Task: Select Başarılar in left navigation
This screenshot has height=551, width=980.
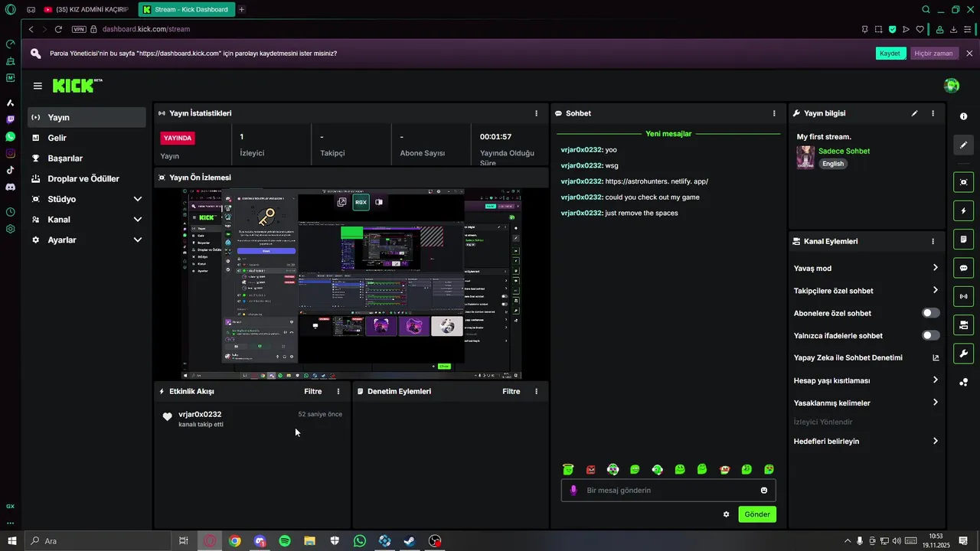Action: click(x=87, y=158)
